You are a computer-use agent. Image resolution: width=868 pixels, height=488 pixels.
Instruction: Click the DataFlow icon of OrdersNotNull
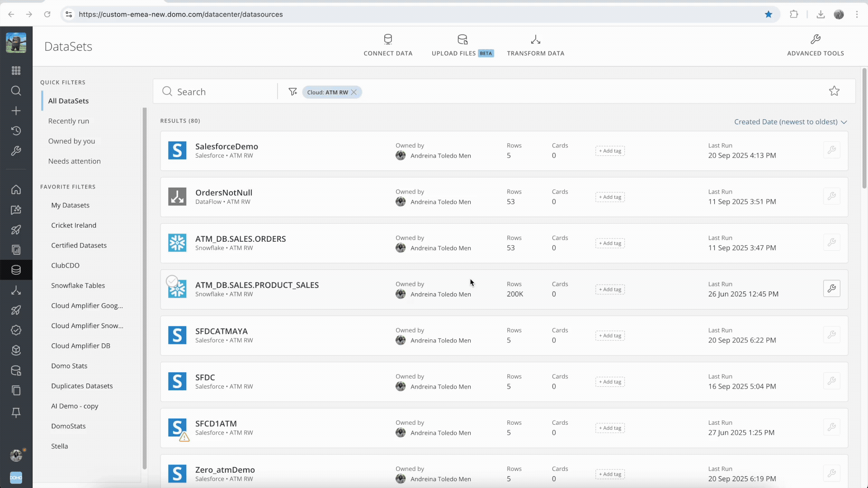[177, 197]
